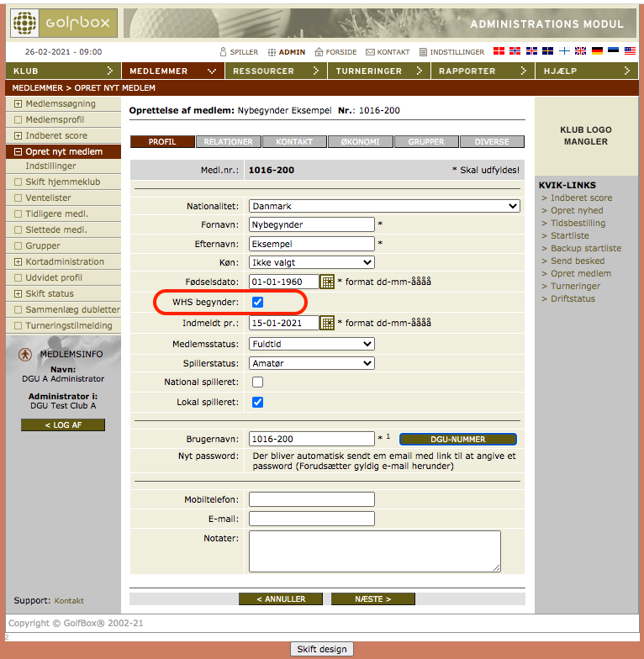Enable the National spilleret checkbox
The width and height of the screenshot is (644, 659).
[x=258, y=382]
